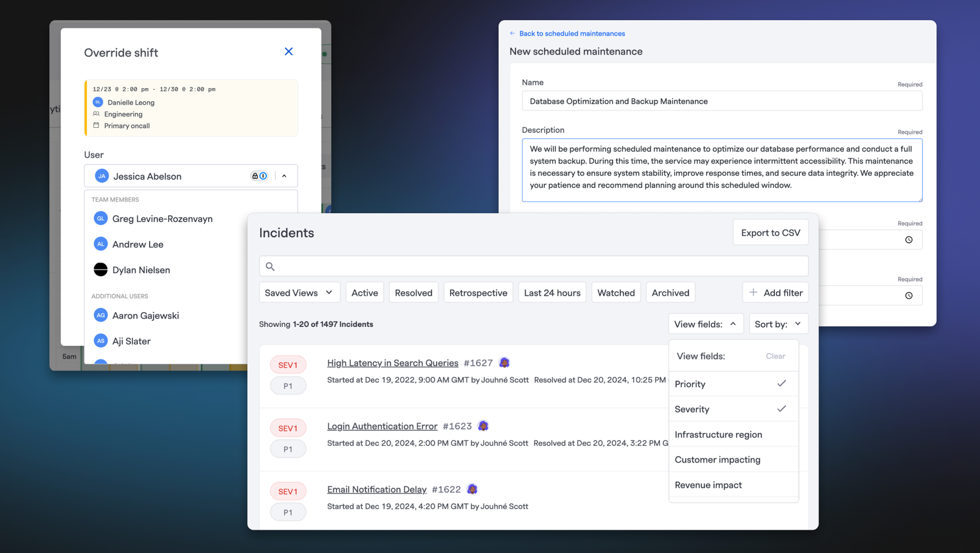Uncheck the Priority view field

(733, 384)
